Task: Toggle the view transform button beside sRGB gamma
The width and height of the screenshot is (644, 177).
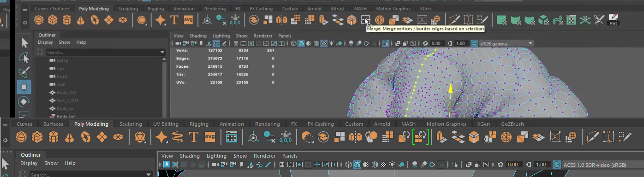Action: [474, 43]
